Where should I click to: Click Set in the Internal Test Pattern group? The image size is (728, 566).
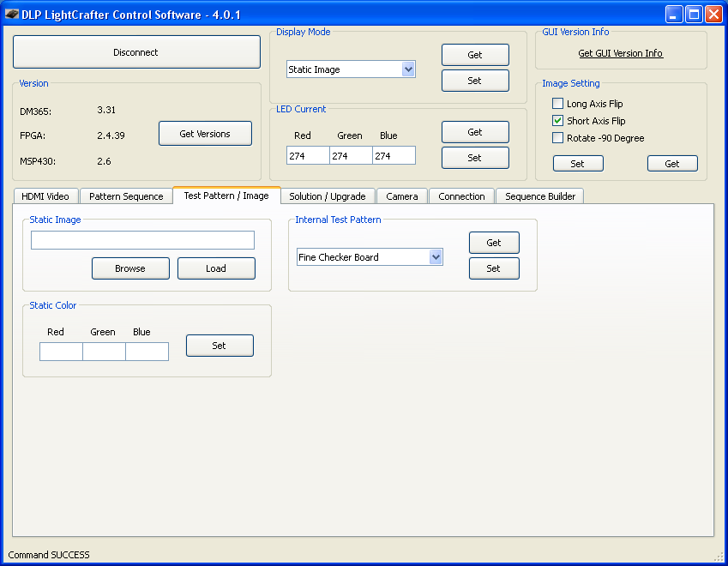tap(494, 268)
